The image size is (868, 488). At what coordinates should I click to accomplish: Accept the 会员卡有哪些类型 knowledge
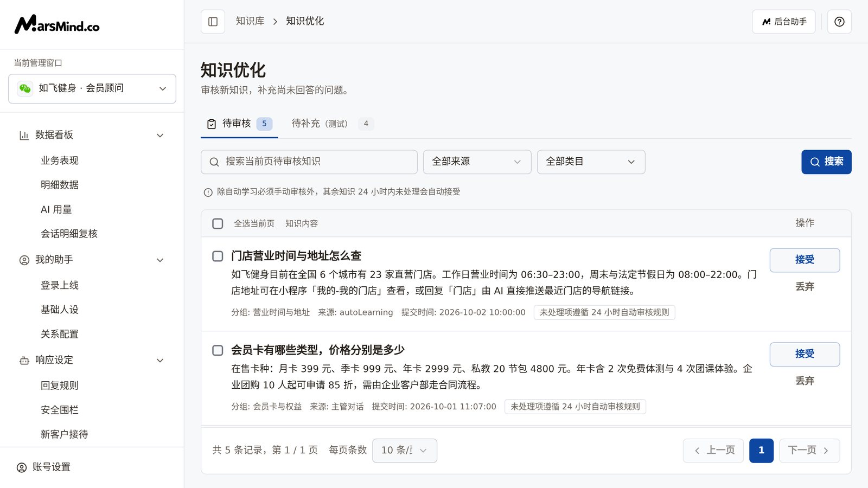pyautogui.click(x=805, y=354)
